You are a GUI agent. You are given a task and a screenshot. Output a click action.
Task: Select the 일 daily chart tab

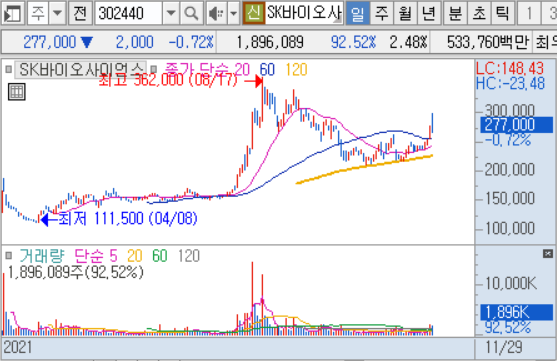coord(357,14)
